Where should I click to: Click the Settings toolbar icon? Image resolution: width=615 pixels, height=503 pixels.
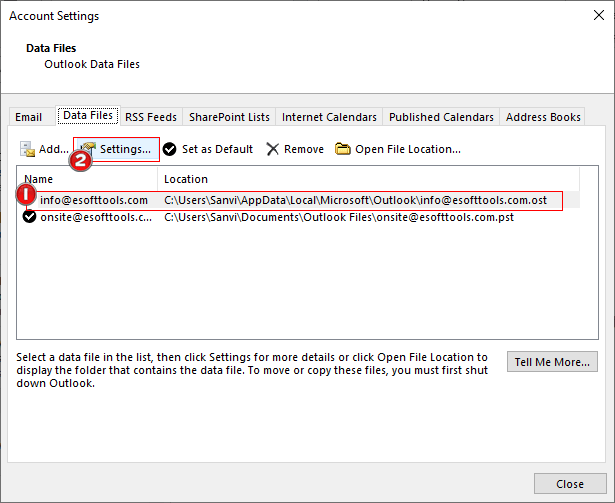(x=89, y=149)
